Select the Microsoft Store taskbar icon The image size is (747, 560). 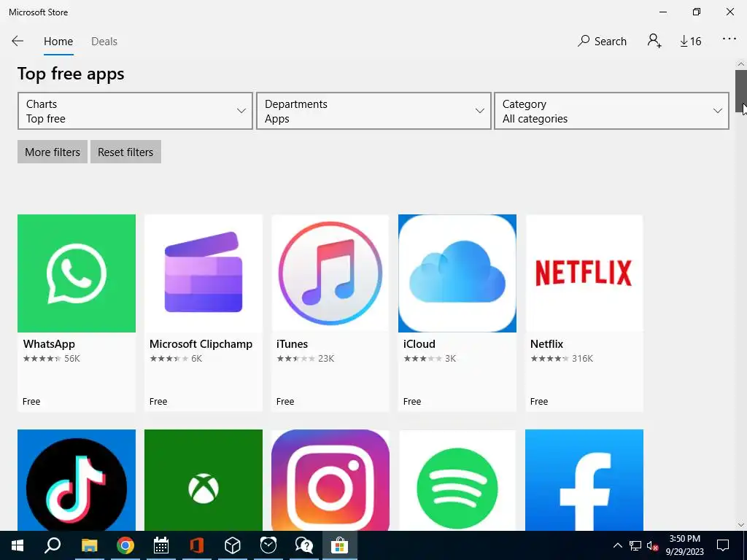click(340, 545)
